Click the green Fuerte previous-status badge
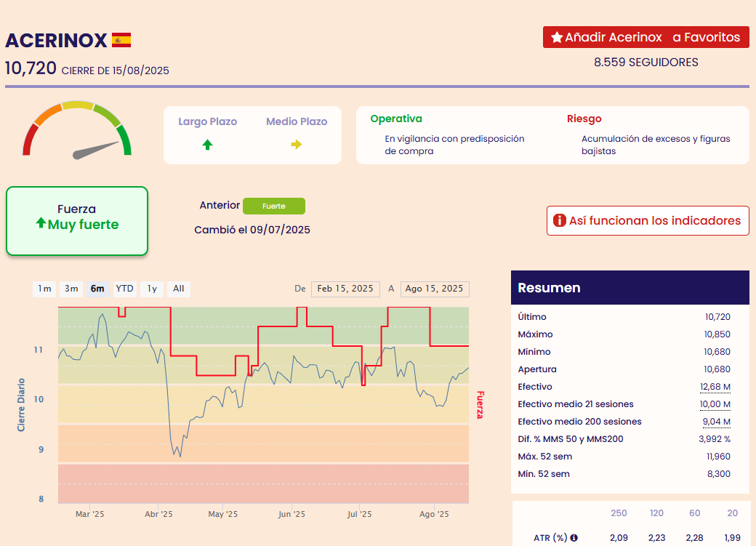 [274, 206]
